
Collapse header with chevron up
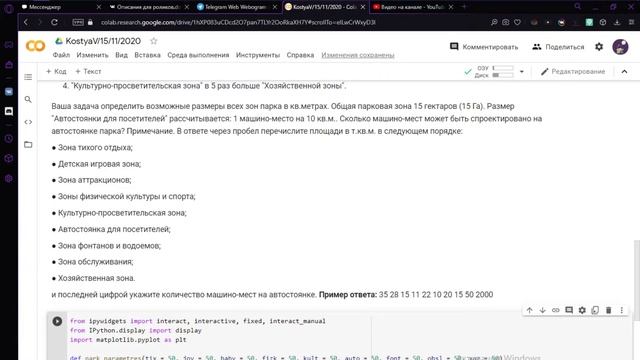click(624, 71)
